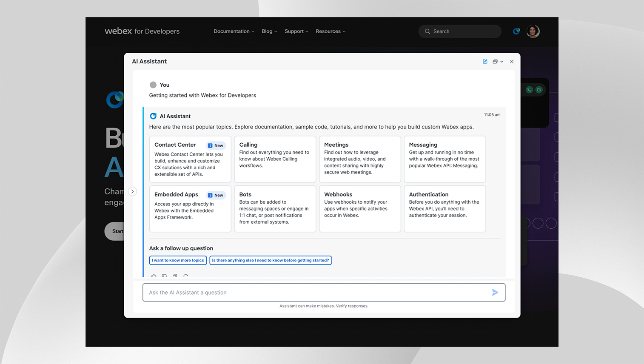The width and height of the screenshot is (644, 364).
Task: Expand the window layout dropdown chevron
Action: pyautogui.click(x=502, y=62)
